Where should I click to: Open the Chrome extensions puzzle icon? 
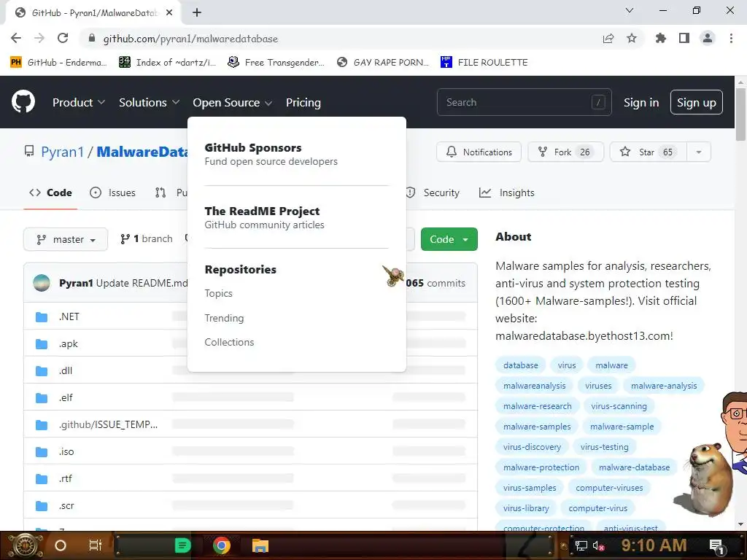point(661,38)
